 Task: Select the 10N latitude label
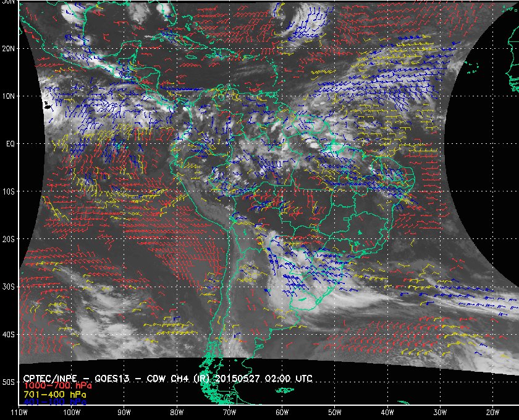(x=8, y=96)
